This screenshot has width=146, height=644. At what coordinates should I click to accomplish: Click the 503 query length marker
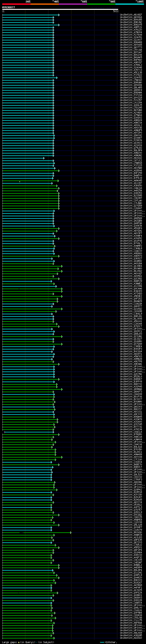(115, 11)
